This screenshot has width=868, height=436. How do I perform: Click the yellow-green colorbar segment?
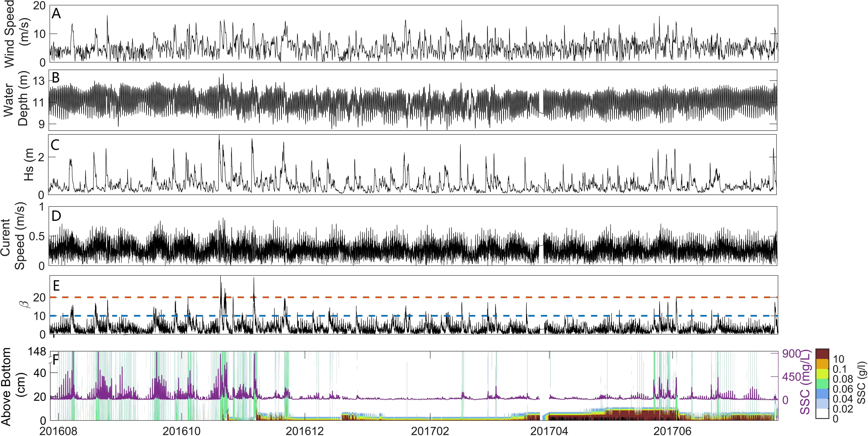click(x=822, y=374)
